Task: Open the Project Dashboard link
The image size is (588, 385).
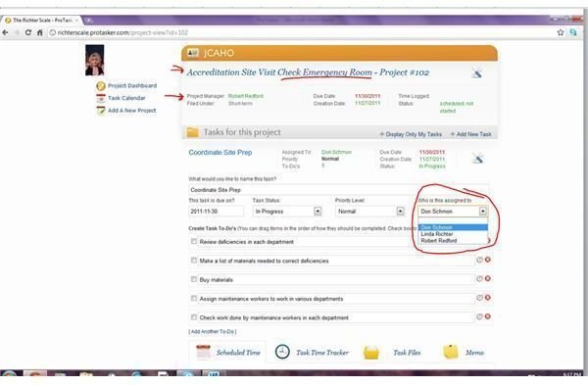Action: tap(132, 86)
